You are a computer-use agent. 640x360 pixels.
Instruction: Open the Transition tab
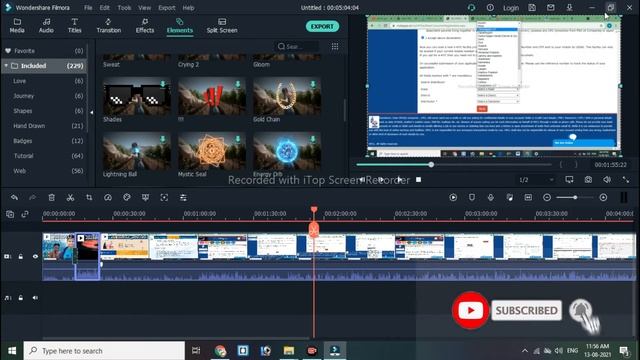[x=109, y=25]
